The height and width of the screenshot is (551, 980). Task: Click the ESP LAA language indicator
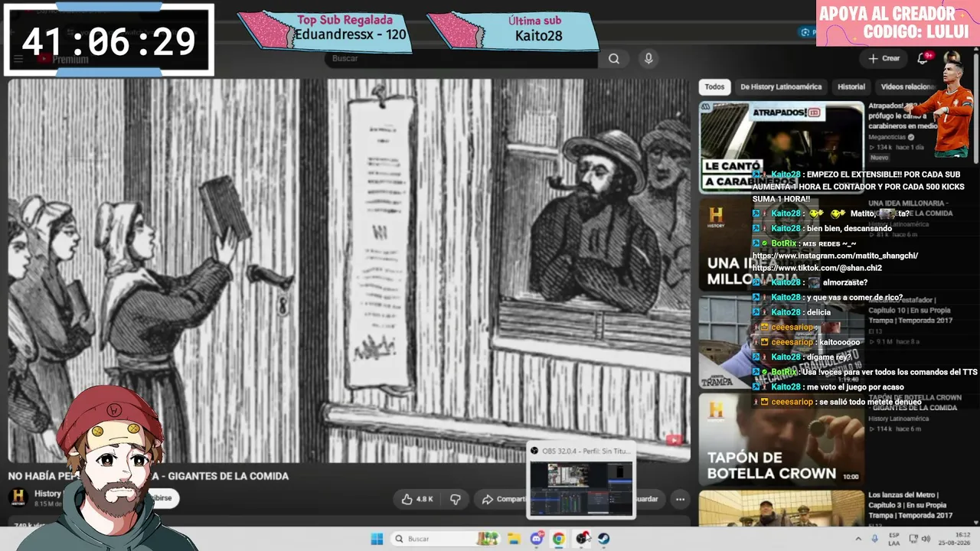click(x=894, y=539)
